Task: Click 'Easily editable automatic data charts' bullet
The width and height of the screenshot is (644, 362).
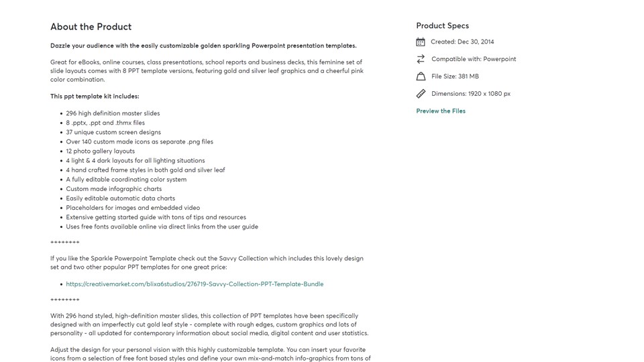Action: [x=120, y=198]
